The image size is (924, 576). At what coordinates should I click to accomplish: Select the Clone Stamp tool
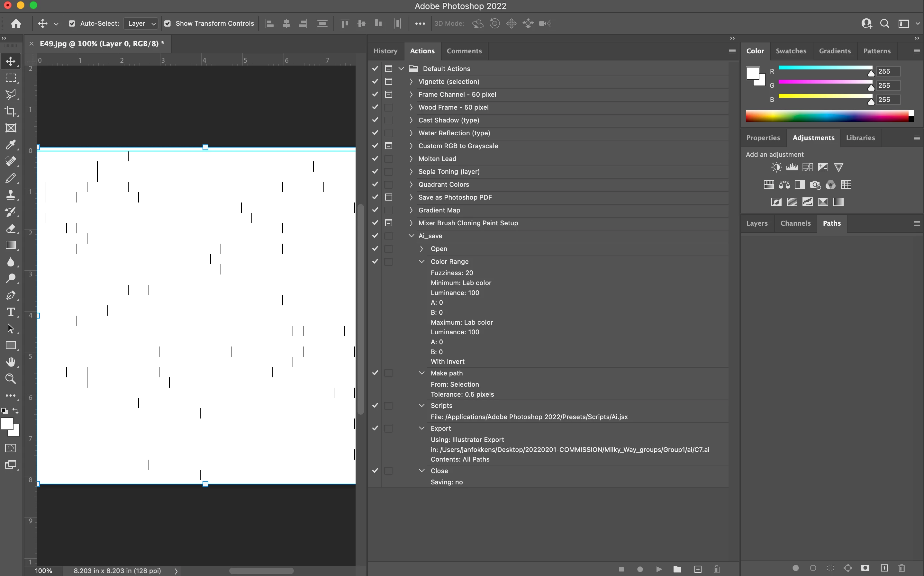[x=11, y=195]
